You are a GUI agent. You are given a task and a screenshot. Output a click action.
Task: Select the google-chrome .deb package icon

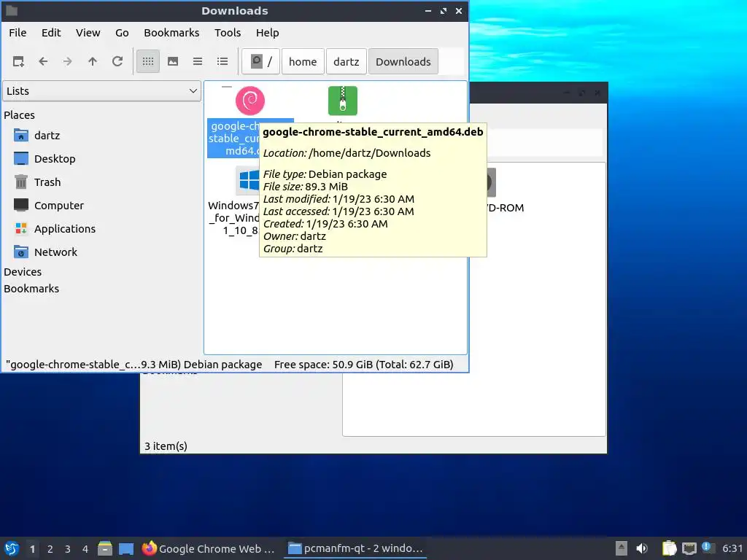pyautogui.click(x=250, y=101)
